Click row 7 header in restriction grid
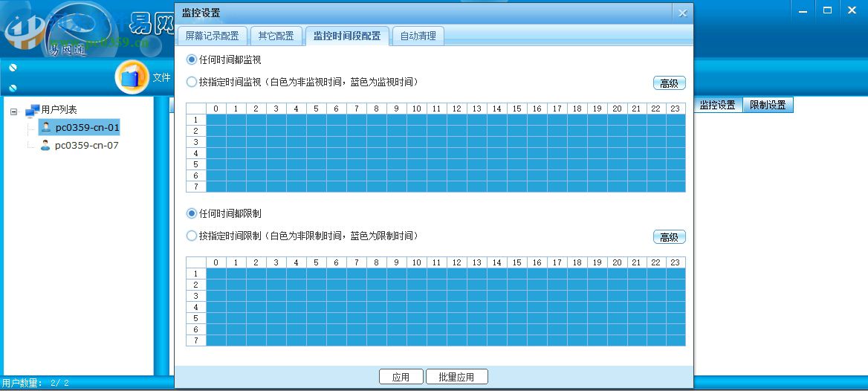 [196, 340]
